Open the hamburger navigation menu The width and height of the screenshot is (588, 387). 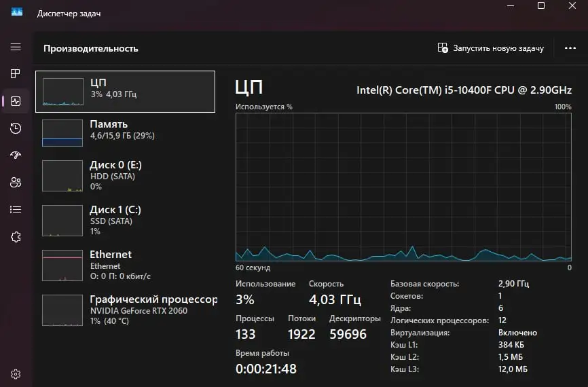point(16,47)
